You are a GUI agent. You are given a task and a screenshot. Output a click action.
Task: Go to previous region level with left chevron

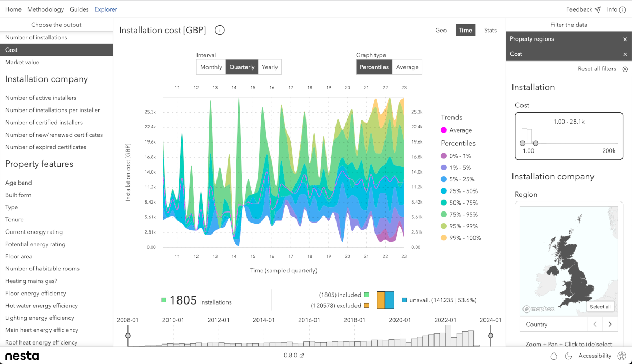(595, 324)
